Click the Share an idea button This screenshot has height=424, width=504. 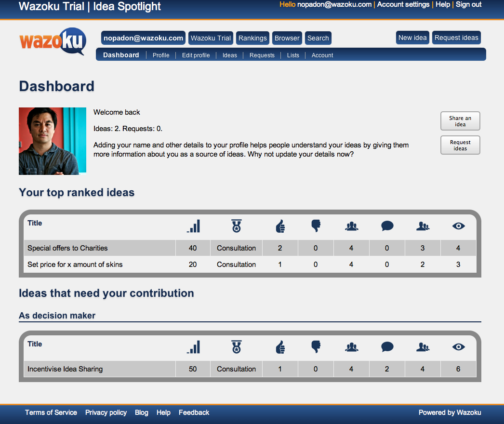click(x=460, y=121)
